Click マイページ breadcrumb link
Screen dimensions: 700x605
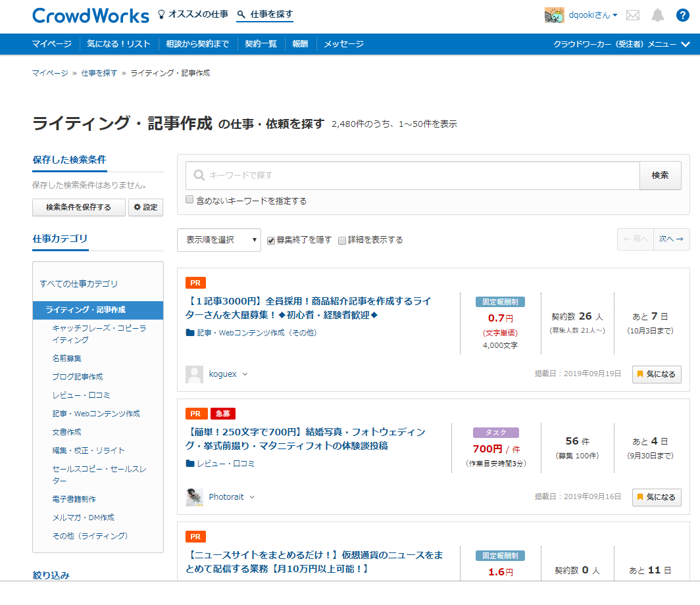pos(50,73)
